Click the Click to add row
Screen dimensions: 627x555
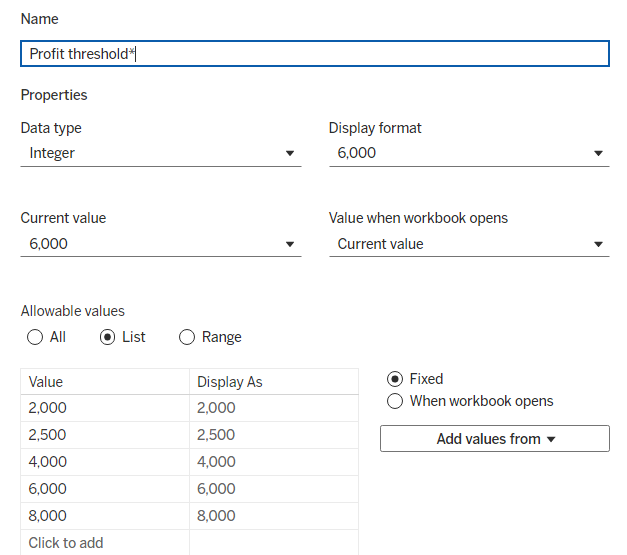coord(104,543)
